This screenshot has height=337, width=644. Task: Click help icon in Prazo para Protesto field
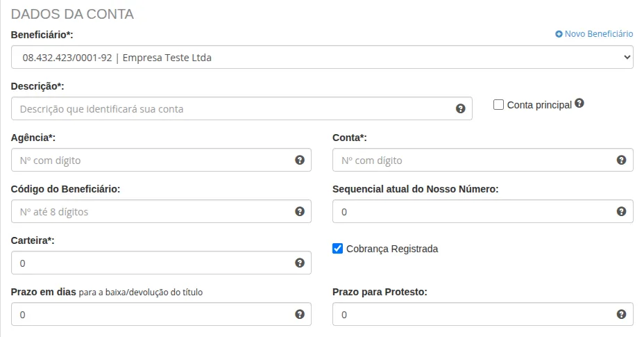pyautogui.click(x=622, y=314)
